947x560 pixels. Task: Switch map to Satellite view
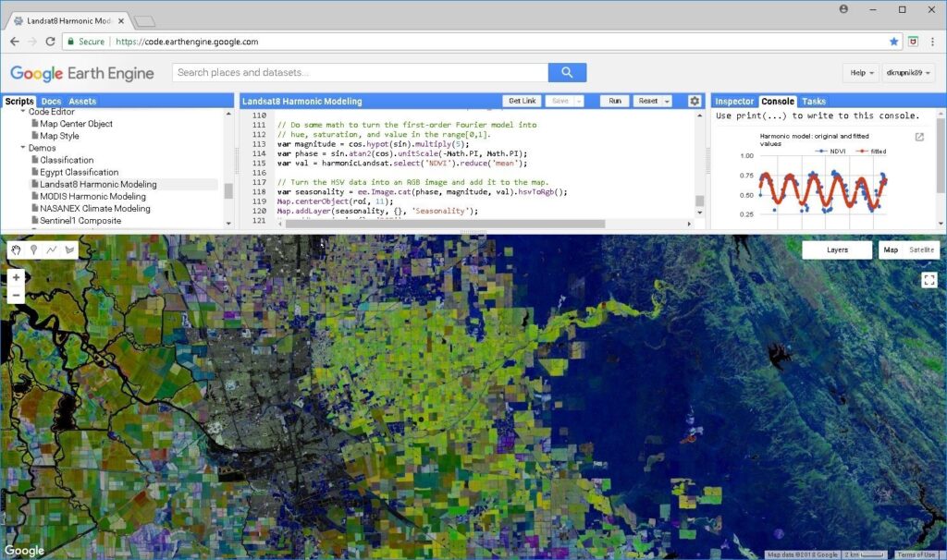click(921, 250)
